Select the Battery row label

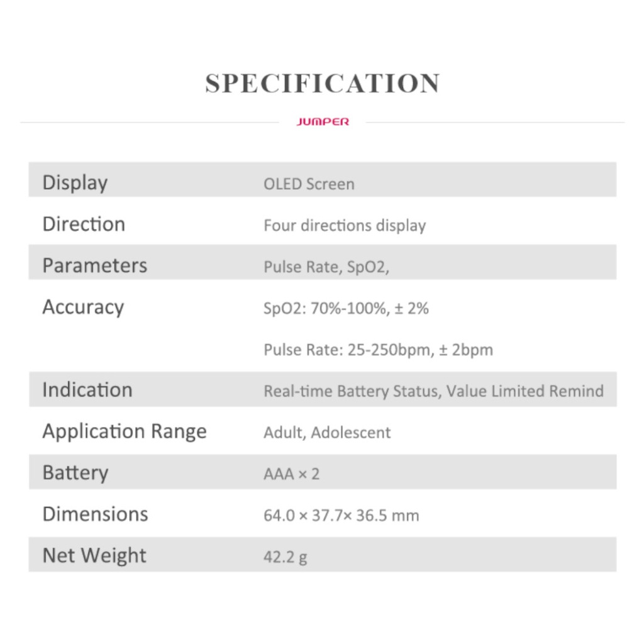point(75,473)
